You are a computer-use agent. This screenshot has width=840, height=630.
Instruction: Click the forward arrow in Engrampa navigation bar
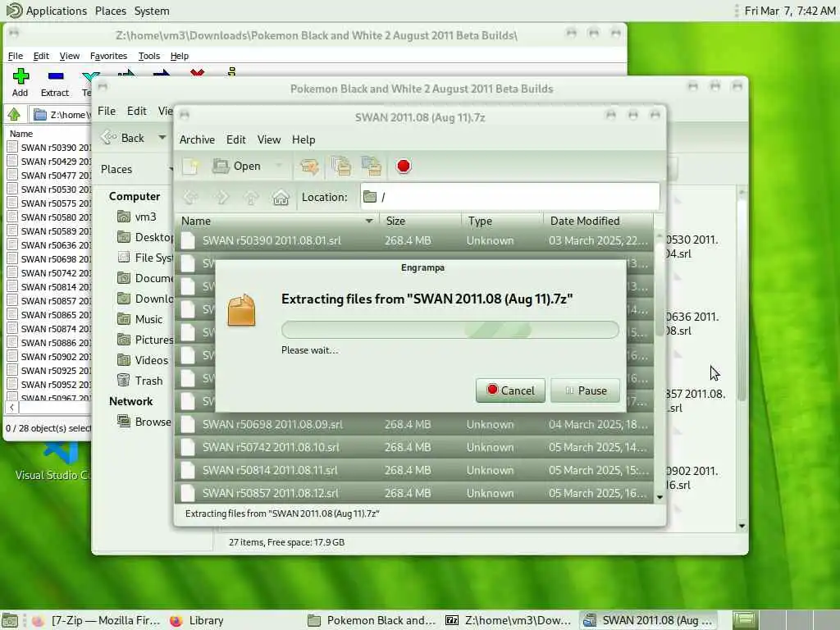click(x=221, y=198)
